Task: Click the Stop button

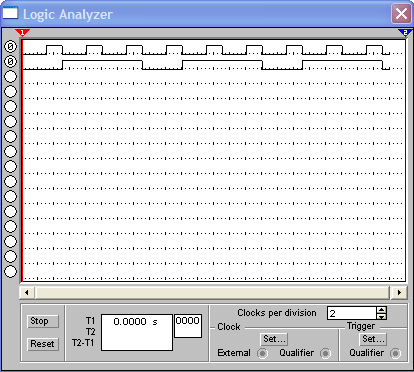Action: pos(43,321)
